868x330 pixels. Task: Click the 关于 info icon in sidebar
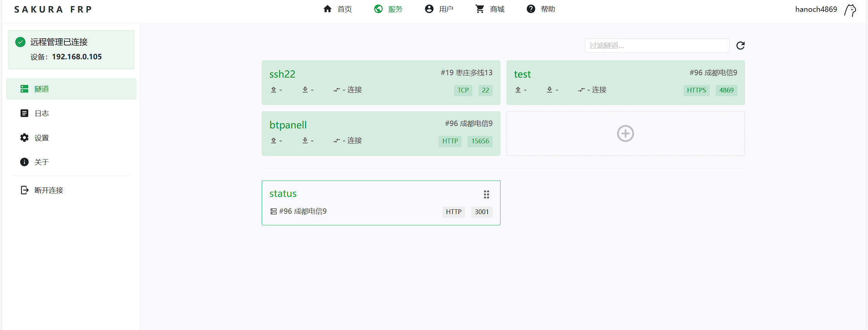pyautogui.click(x=24, y=162)
